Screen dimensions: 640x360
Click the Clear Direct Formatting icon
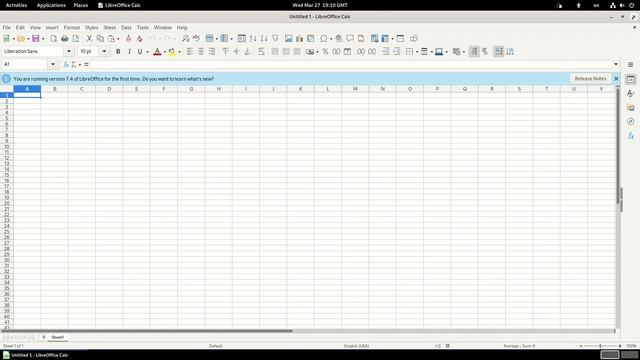click(x=140, y=38)
